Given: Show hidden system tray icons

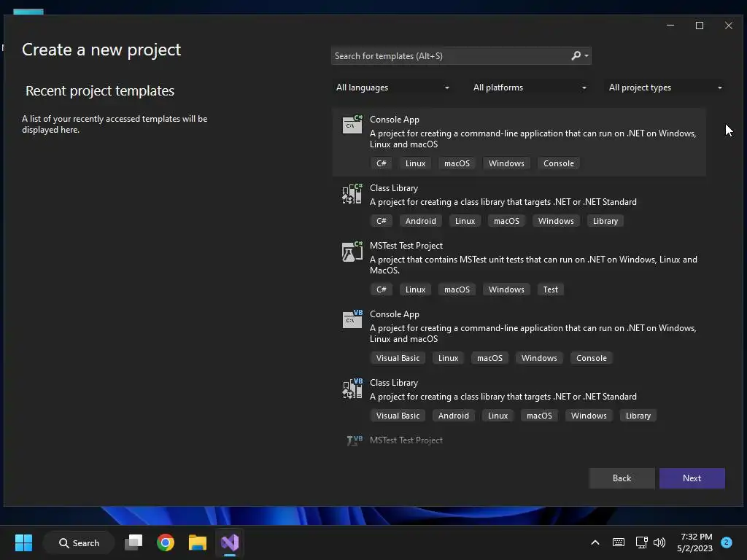Looking at the screenshot, I should pos(595,542).
